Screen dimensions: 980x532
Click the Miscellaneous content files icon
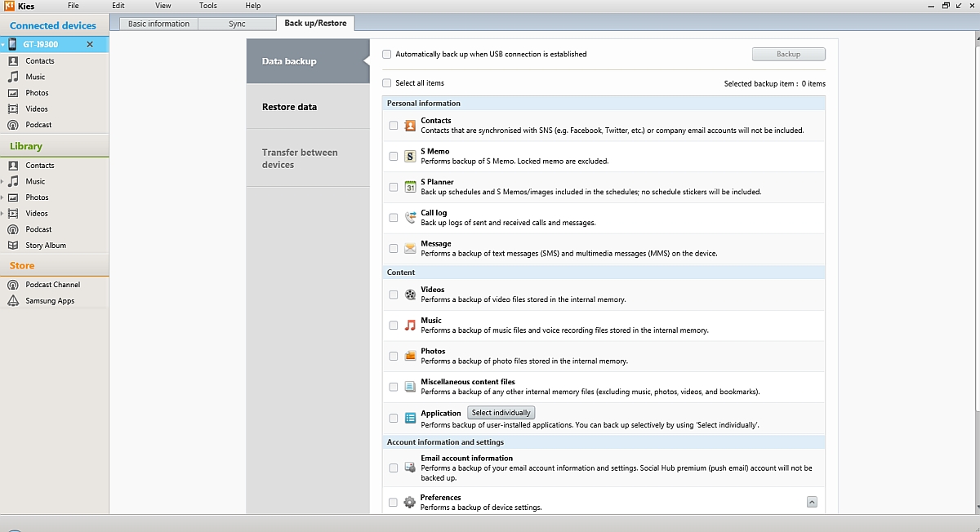tap(410, 387)
